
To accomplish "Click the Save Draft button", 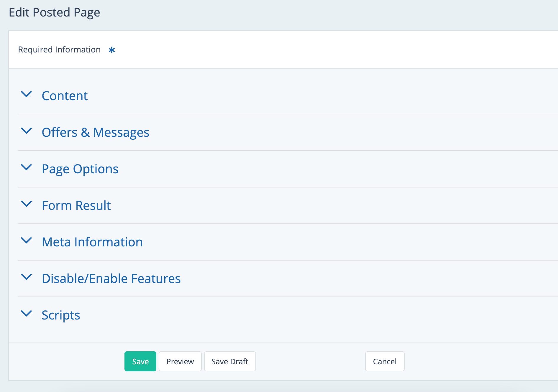I will [230, 361].
